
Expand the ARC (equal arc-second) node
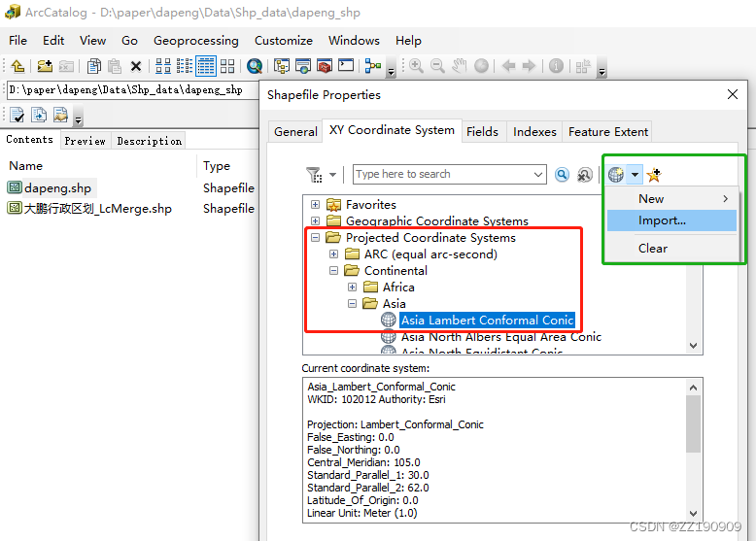(333, 254)
